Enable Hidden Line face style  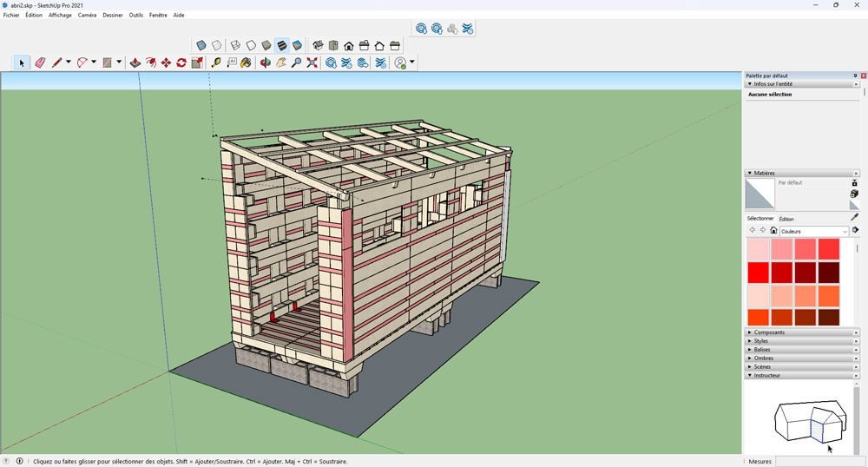(x=251, y=45)
